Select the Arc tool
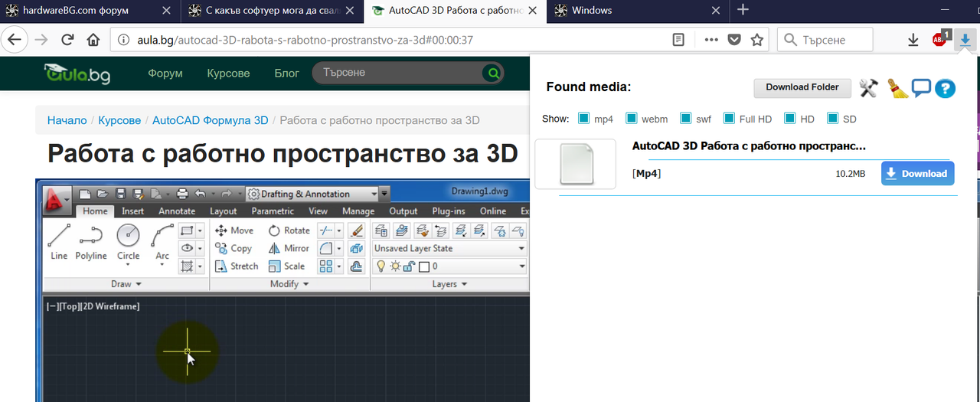 162,243
